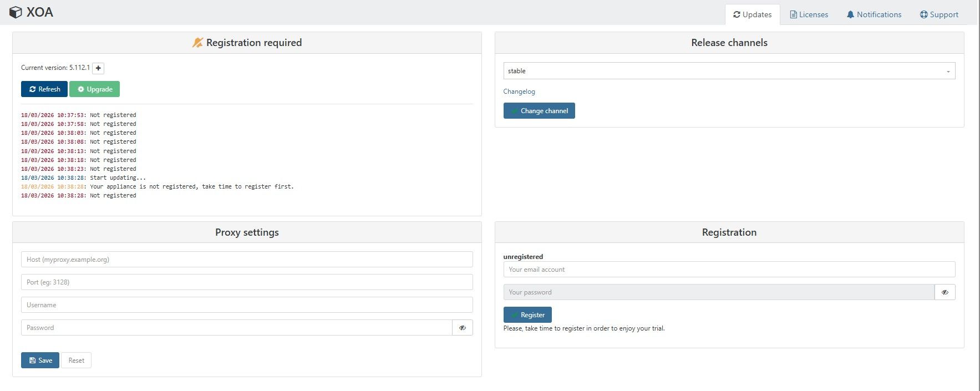The image size is (980, 391).
Task: Open the stable release channel dropdown
Action: [x=729, y=71]
